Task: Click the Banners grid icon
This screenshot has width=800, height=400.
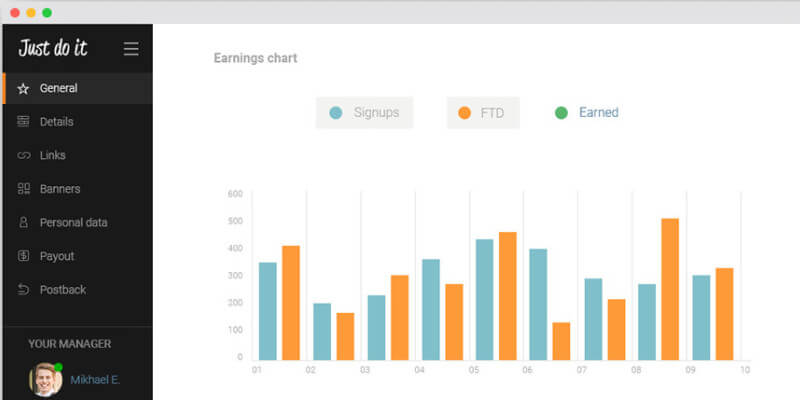Action: [23, 189]
